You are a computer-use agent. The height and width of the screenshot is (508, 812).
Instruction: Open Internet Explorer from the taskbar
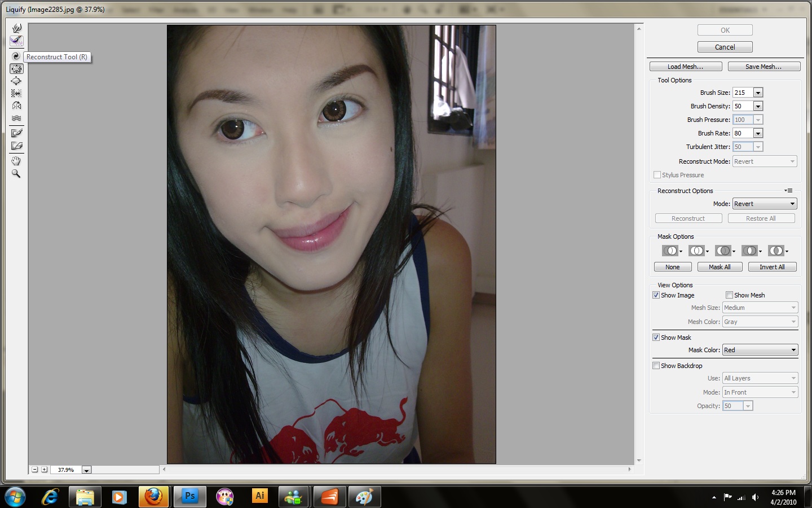(50, 497)
